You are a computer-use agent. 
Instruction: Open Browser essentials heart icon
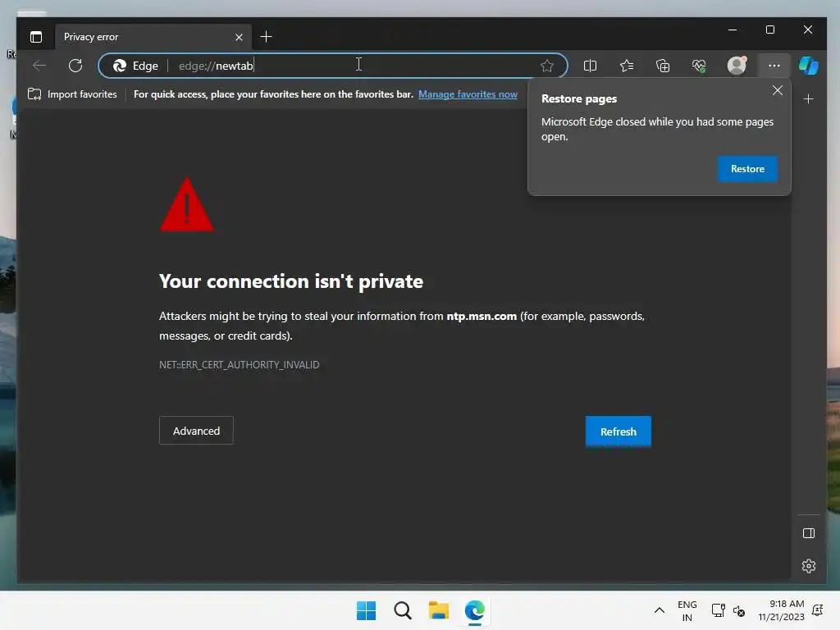(x=699, y=66)
